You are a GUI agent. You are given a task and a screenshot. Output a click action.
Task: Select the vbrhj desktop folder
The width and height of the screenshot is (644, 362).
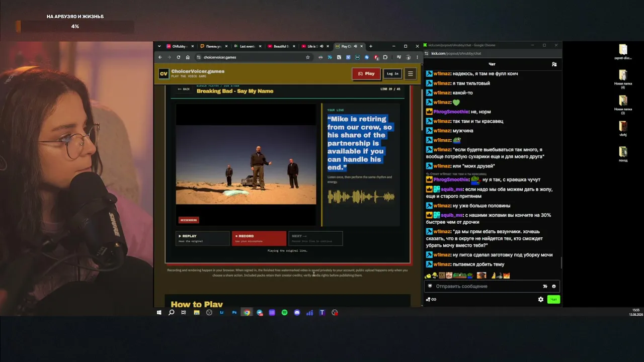(623, 129)
